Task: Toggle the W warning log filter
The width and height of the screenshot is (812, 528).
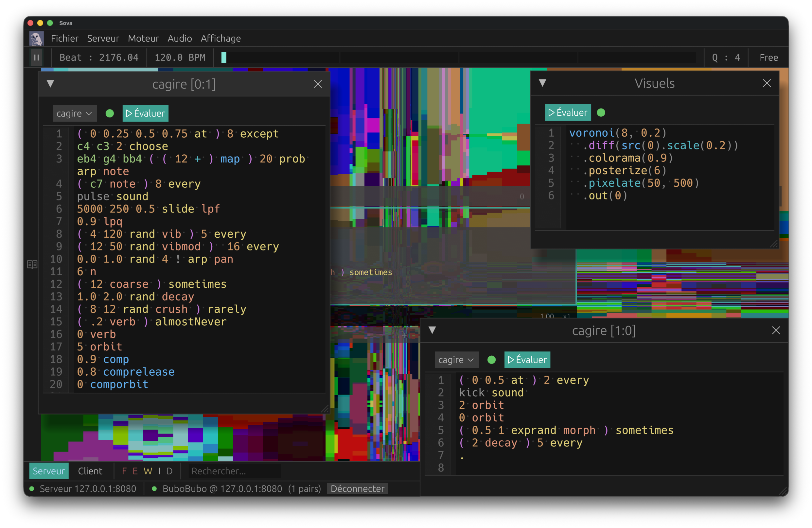Action: pyautogui.click(x=148, y=471)
